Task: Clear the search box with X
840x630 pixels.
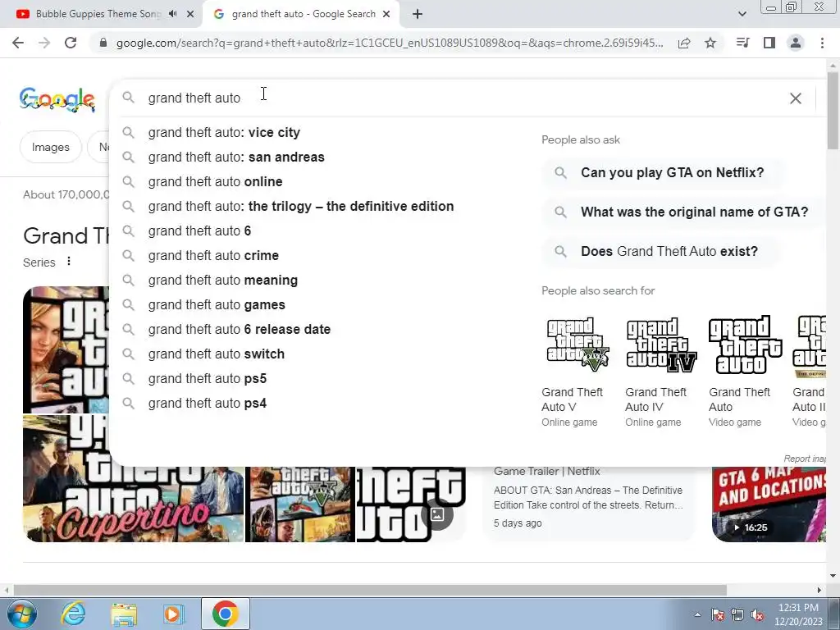Action: point(796,98)
